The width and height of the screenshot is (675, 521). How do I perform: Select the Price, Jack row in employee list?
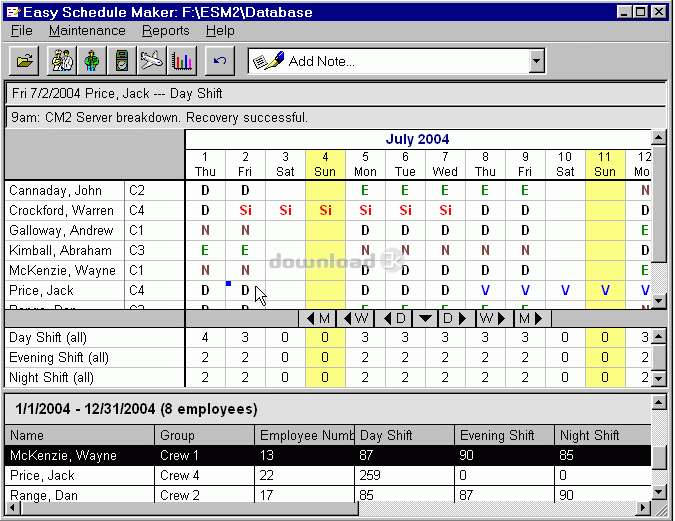(328, 475)
